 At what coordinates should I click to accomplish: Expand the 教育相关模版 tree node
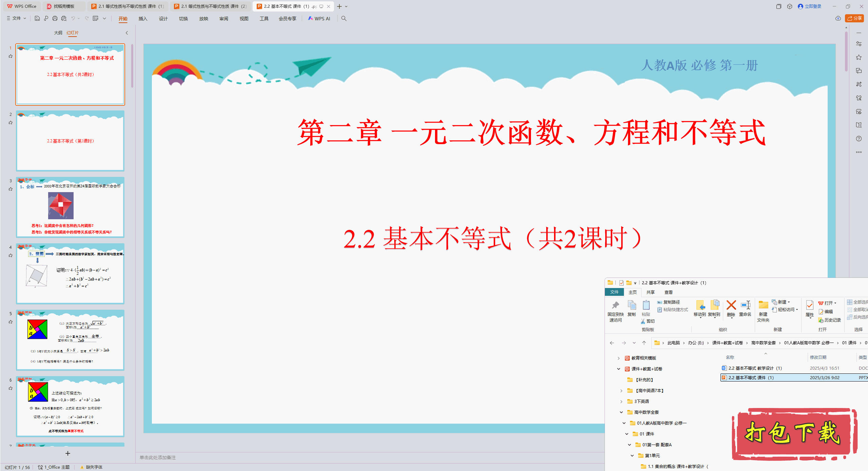[618, 358]
